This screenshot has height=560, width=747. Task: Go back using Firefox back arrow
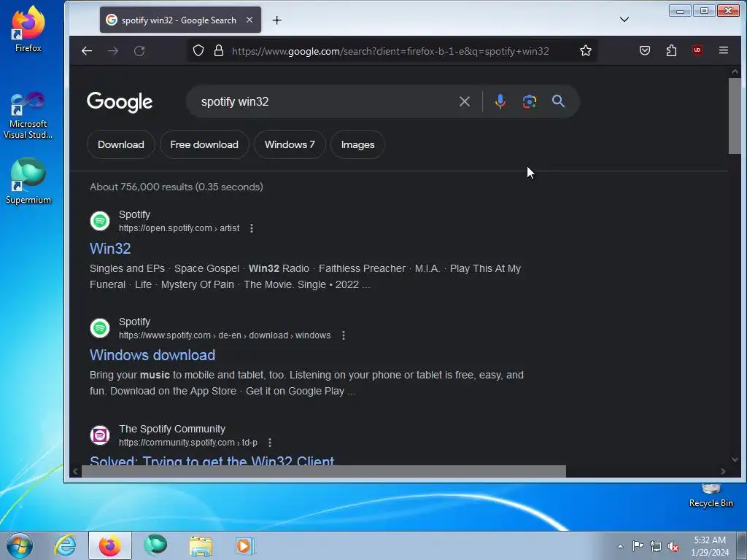pos(87,51)
